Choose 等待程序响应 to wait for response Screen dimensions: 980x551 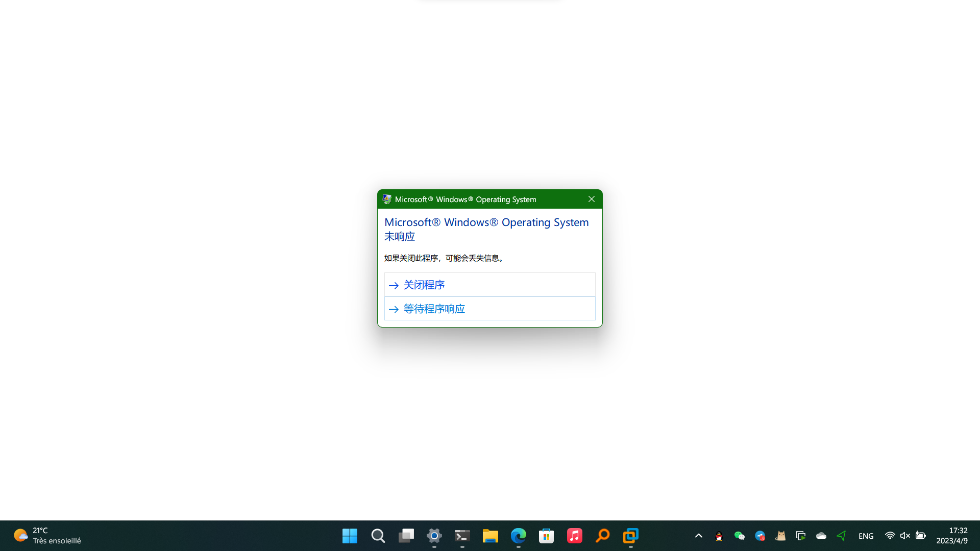pos(489,309)
